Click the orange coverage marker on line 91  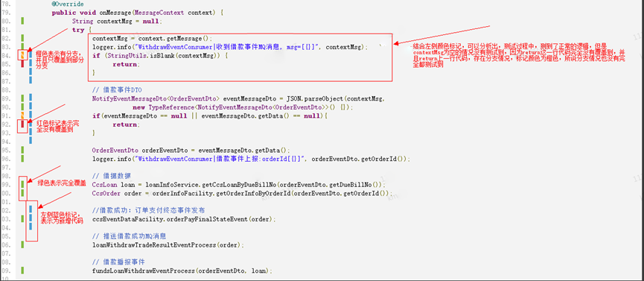(x=22, y=116)
